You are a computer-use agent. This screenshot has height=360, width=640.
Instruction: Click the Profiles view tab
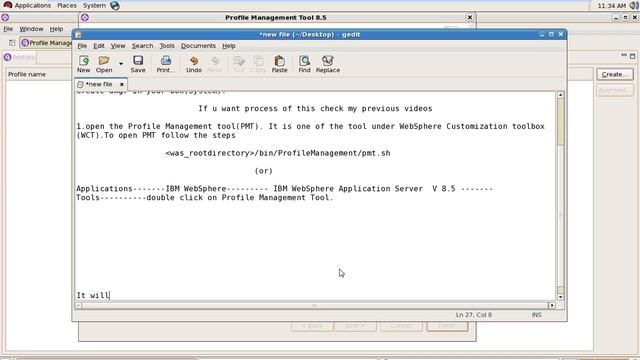pos(19,57)
